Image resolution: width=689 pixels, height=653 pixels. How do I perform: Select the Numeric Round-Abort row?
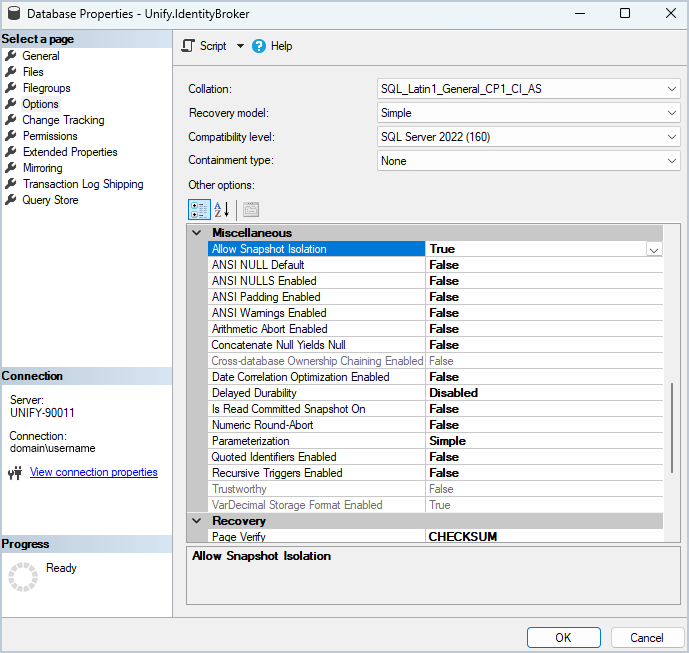click(435, 425)
